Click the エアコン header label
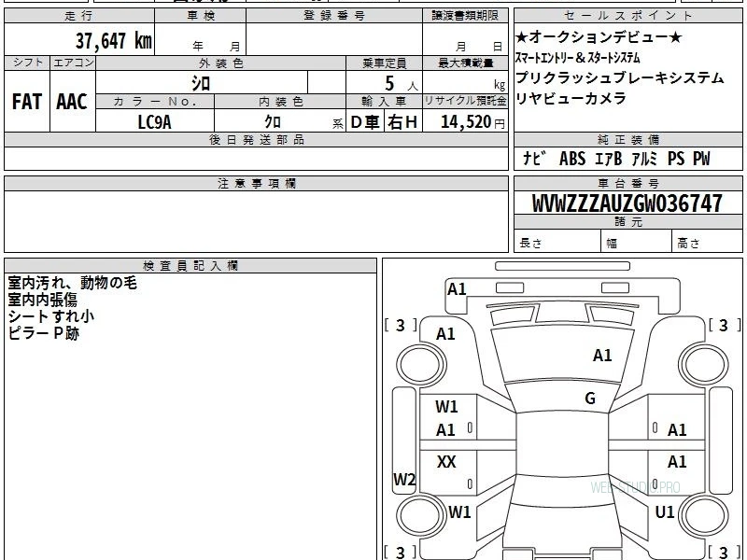The height and width of the screenshot is (560, 747). (73, 63)
